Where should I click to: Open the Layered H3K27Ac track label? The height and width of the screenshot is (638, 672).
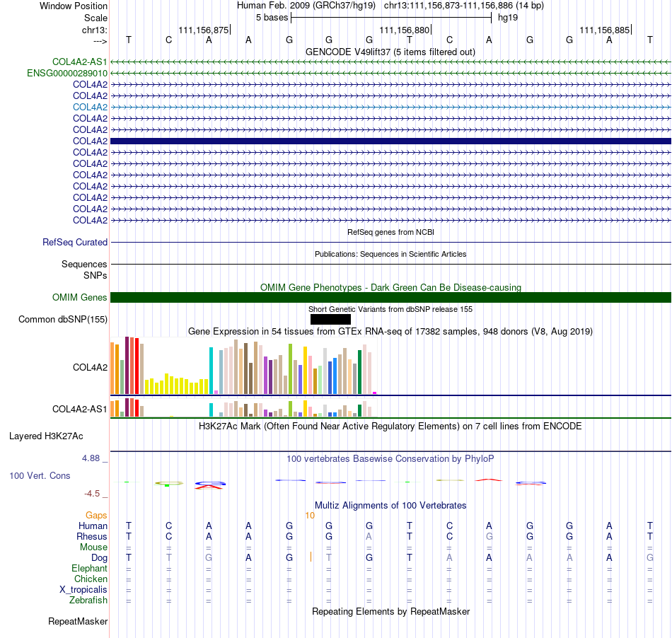(46, 436)
